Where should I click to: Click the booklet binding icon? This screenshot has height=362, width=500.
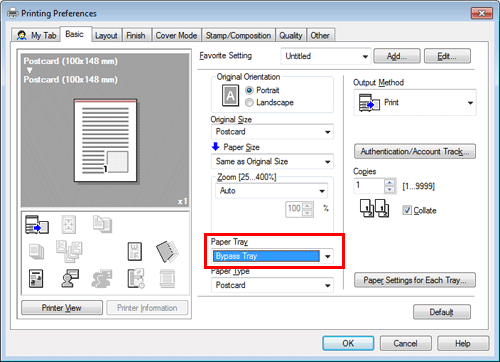[x=167, y=251]
